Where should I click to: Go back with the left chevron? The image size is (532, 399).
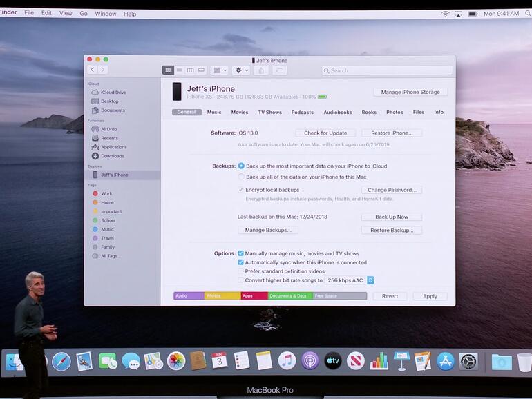pyautogui.click(x=93, y=70)
